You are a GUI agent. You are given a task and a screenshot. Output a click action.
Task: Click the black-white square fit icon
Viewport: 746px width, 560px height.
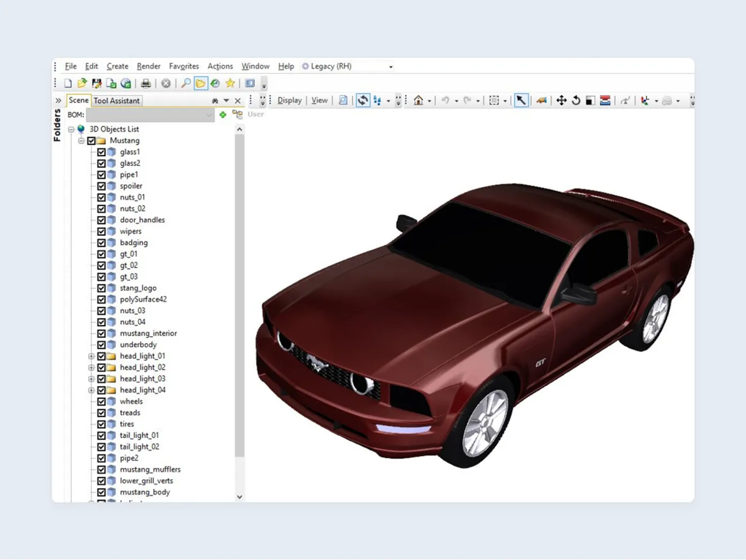[x=590, y=100]
